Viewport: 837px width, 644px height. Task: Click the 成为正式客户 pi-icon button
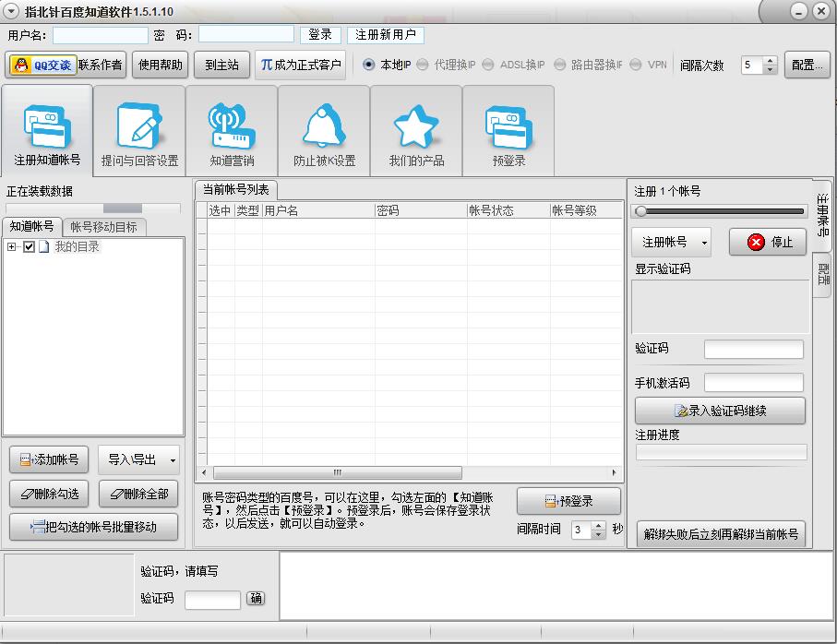point(301,66)
